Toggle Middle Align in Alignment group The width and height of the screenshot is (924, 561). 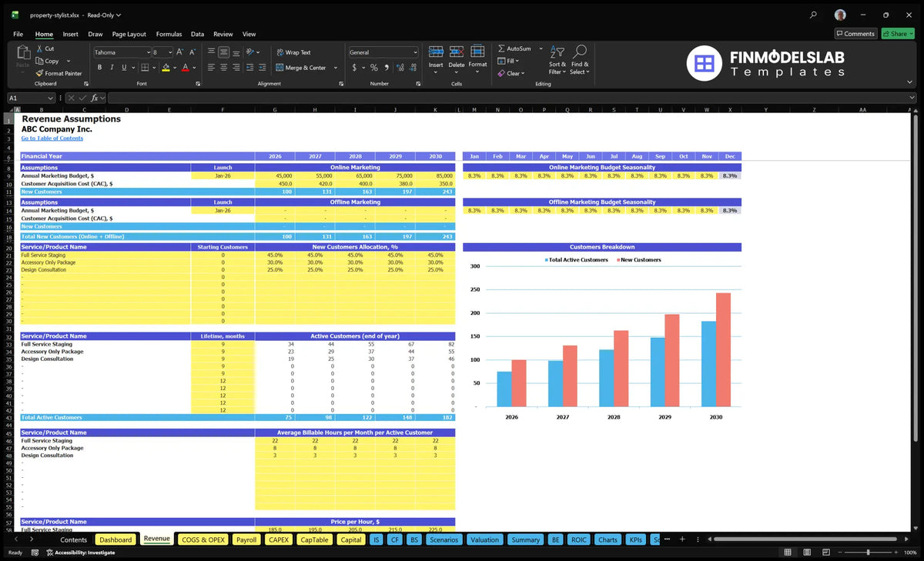223,52
